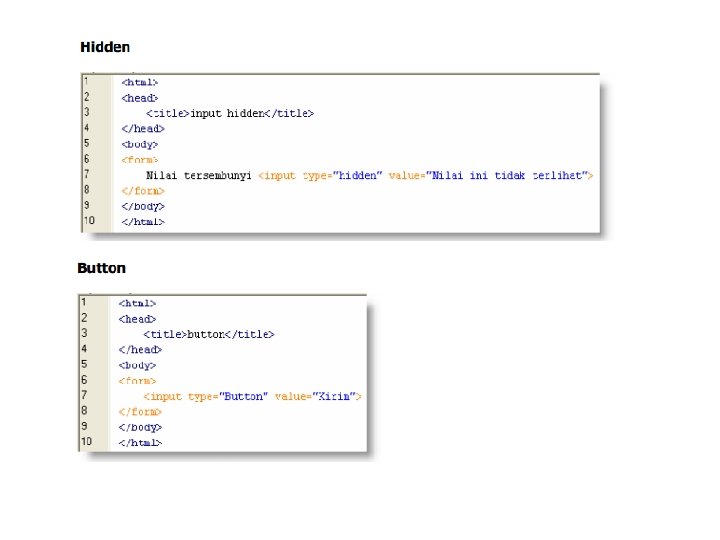Click the type="hidden" attribute value
The height and width of the screenshot is (540, 720).
(x=358, y=175)
